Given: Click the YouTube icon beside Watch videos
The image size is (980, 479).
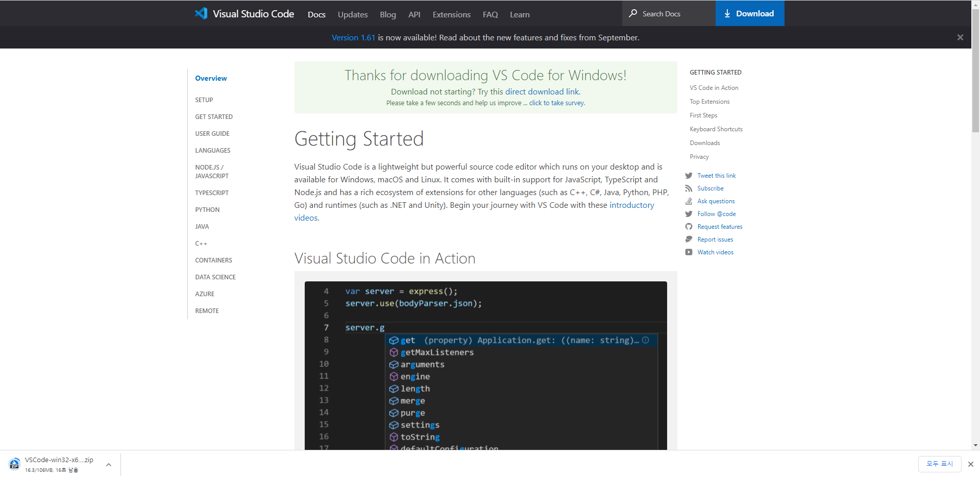Looking at the screenshot, I should [689, 252].
